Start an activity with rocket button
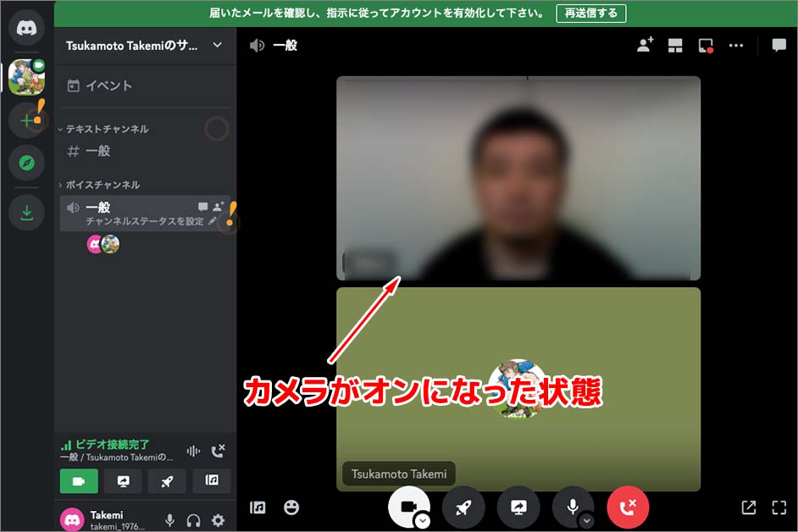The height and width of the screenshot is (532, 798). pos(463,507)
